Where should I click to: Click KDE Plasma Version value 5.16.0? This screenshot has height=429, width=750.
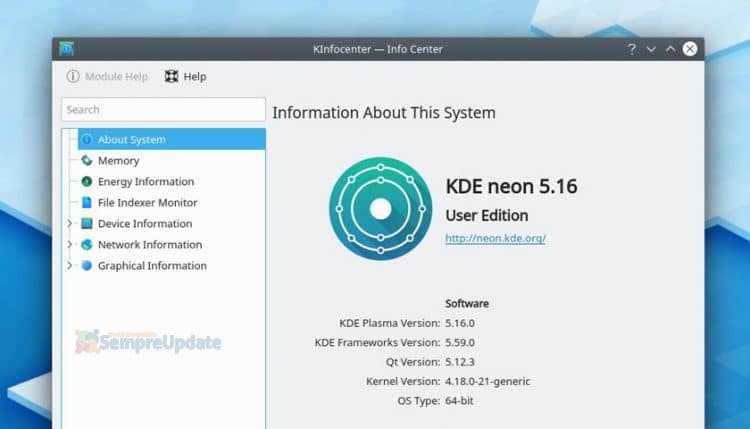coord(460,323)
